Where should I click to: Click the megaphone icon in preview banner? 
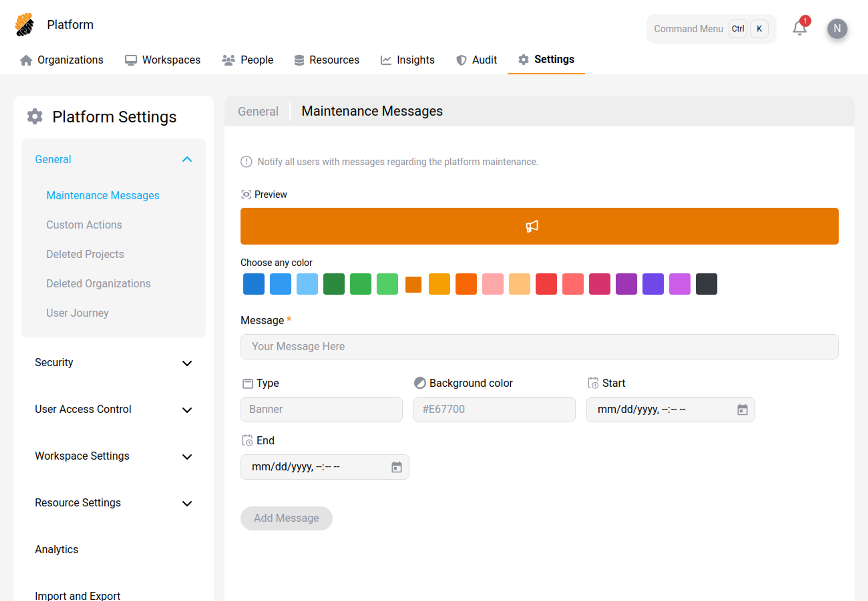(x=532, y=226)
